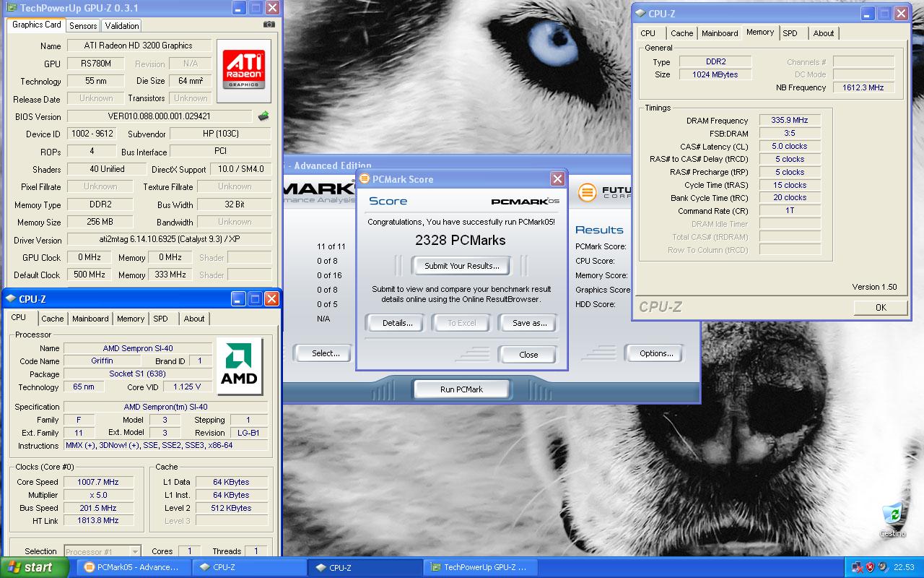Screen dimensions: 924x578
Task: Click the Subvendor value HP (103C)
Action: click(220, 134)
